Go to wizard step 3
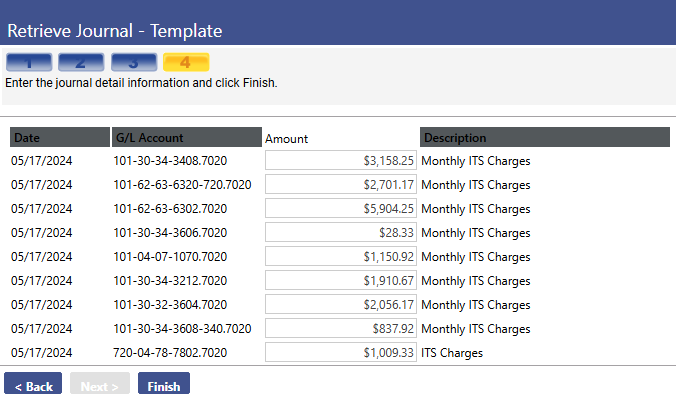 point(134,62)
